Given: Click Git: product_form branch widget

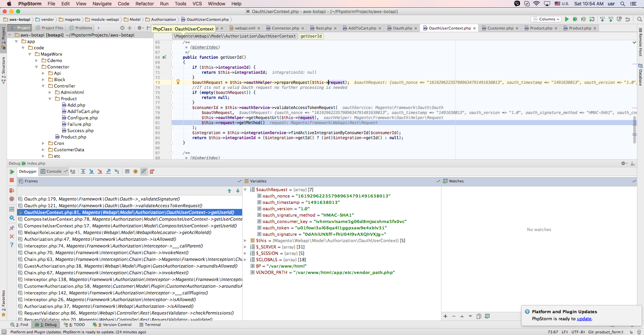Looking at the screenshot, I should [x=605, y=332].
